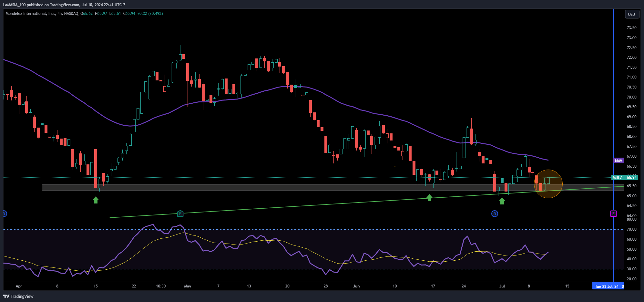
Task: Click the 'Jul' label on time axis
Action: click(502, 286)
